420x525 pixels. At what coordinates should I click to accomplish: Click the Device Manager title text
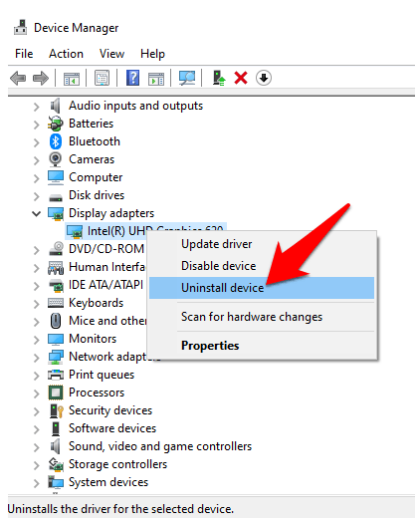(x=77, y=28)
